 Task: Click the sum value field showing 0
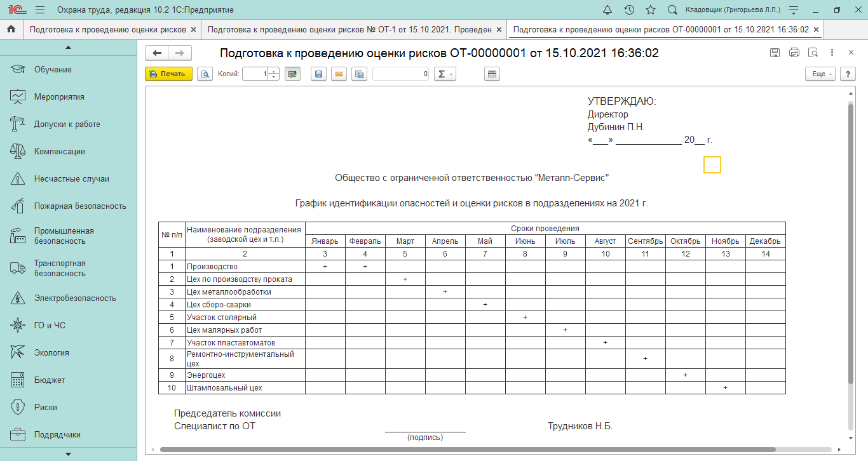pos(401,74)
